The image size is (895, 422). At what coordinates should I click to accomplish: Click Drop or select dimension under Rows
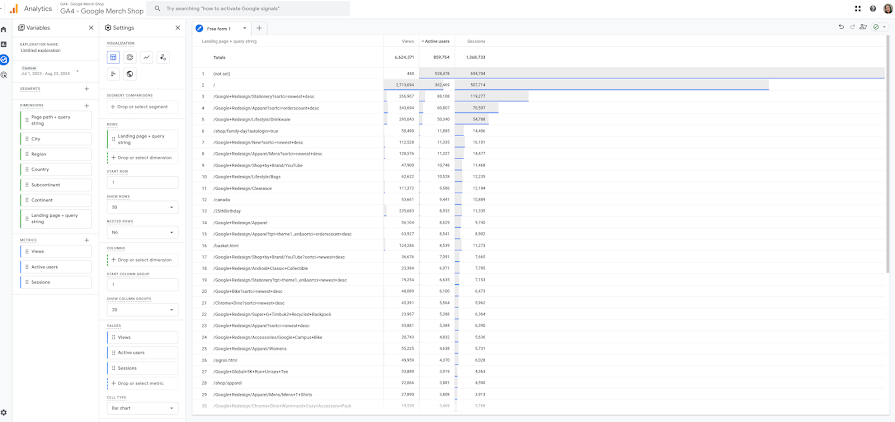(142, 157)
